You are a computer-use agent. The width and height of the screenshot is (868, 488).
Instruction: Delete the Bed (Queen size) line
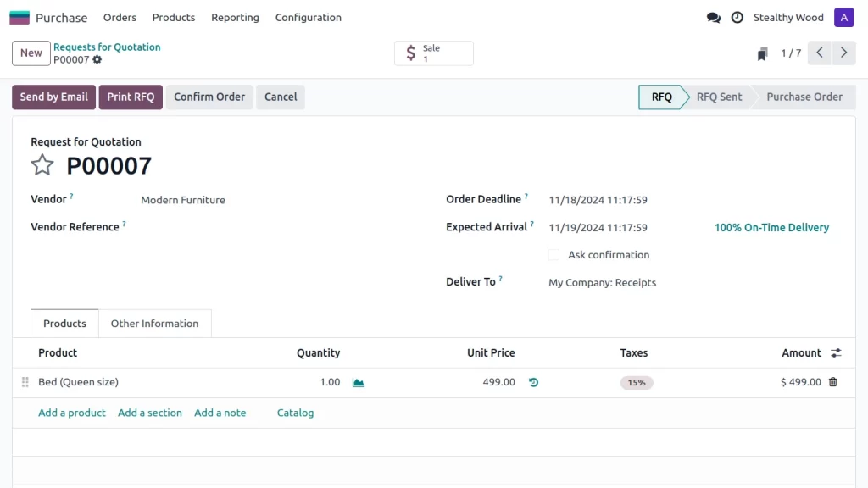pyautogui.click(x=833, y=382)
